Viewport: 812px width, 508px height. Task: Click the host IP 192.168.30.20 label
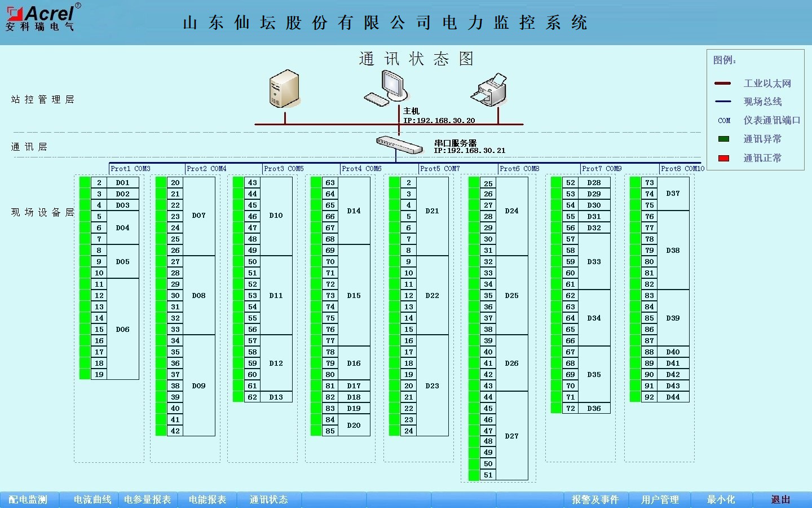coord(439,121)
